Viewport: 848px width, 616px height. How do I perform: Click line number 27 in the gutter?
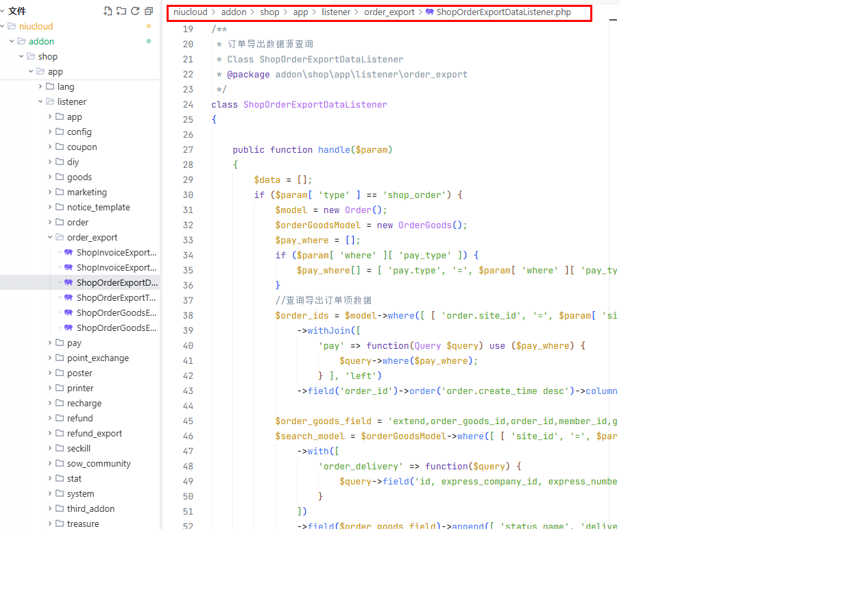click(188, 149)
